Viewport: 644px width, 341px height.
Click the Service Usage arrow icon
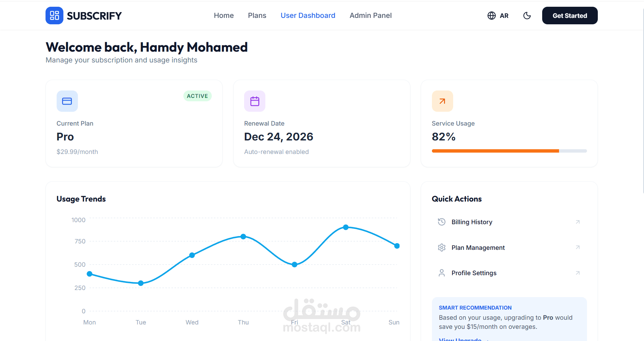442,101
